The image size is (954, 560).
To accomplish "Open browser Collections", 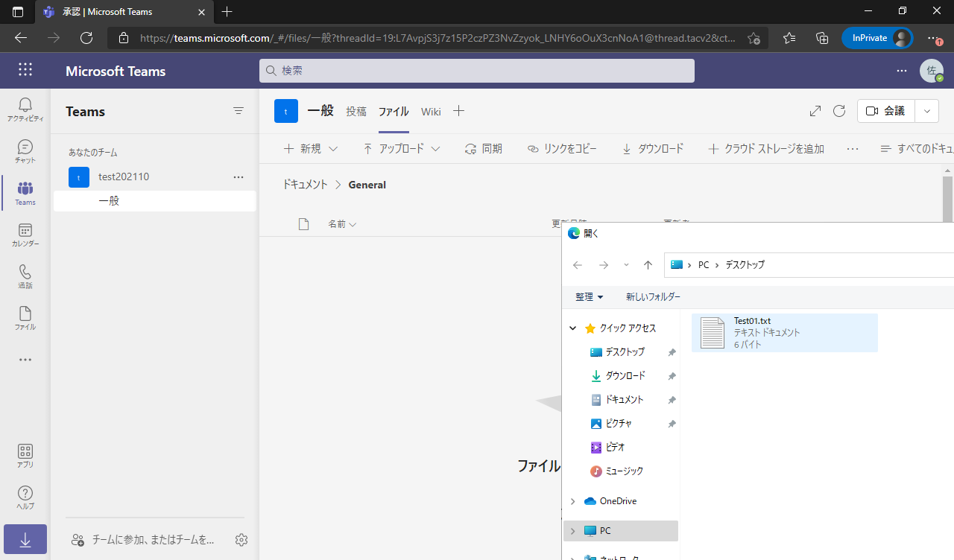I will coord(822,38).
